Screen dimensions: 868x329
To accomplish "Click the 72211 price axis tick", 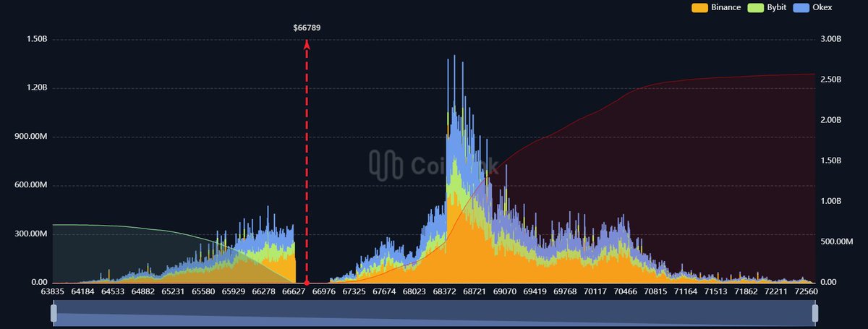I will [x=776, y=292].
